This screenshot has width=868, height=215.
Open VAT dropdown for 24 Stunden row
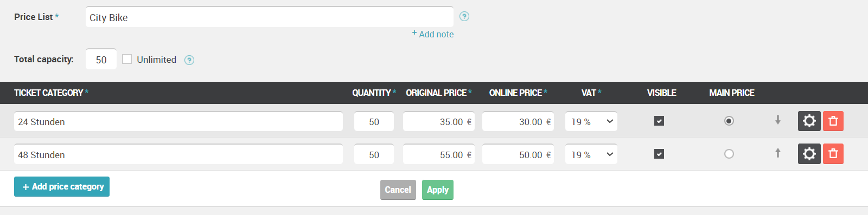[x=591, y=122]
